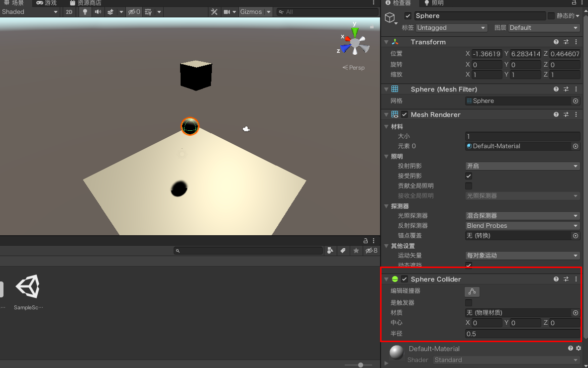The height and width of the screenshot is (368, 588).
Task: Select the Edit Collider icon in Sphere Collider
Action: tap(472, 292)
